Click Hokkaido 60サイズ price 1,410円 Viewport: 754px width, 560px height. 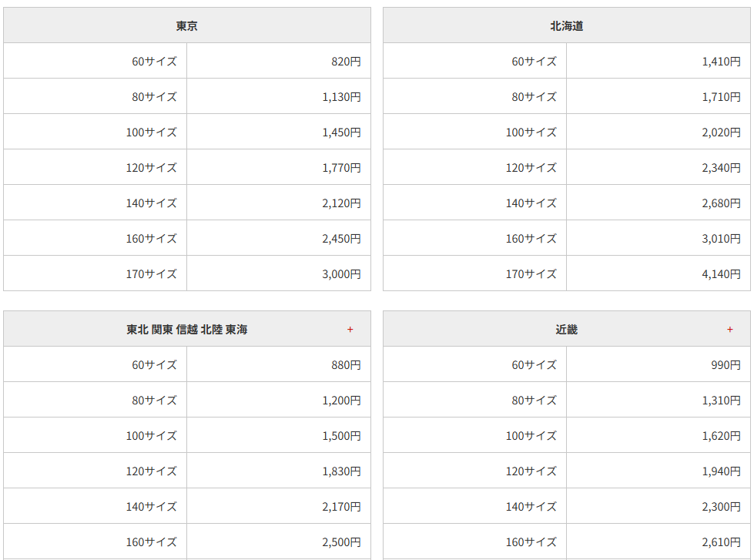(722, 62)
